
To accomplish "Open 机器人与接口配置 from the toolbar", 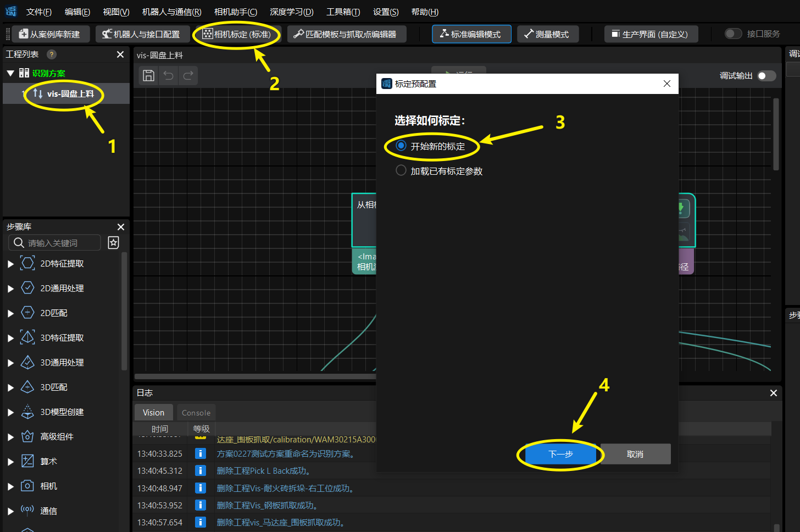I will coord(142,34).
